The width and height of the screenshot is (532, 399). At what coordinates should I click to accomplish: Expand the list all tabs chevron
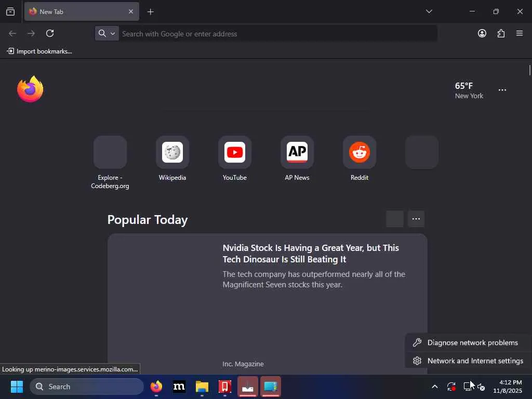coord(429,11)
